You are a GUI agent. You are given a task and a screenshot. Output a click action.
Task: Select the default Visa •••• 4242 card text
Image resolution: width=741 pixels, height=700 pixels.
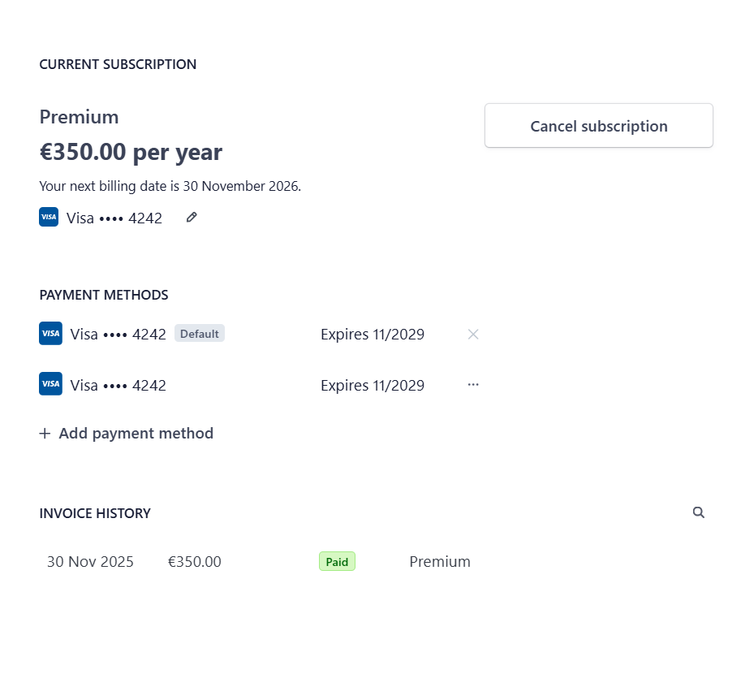pyautogui.click(x=118, y=335)
